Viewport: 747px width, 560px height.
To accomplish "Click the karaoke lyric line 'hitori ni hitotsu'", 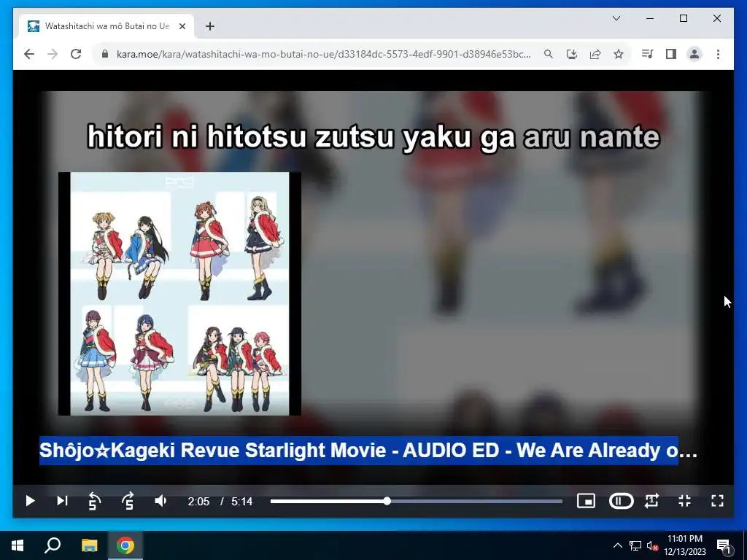I will [x=373, y=137].
